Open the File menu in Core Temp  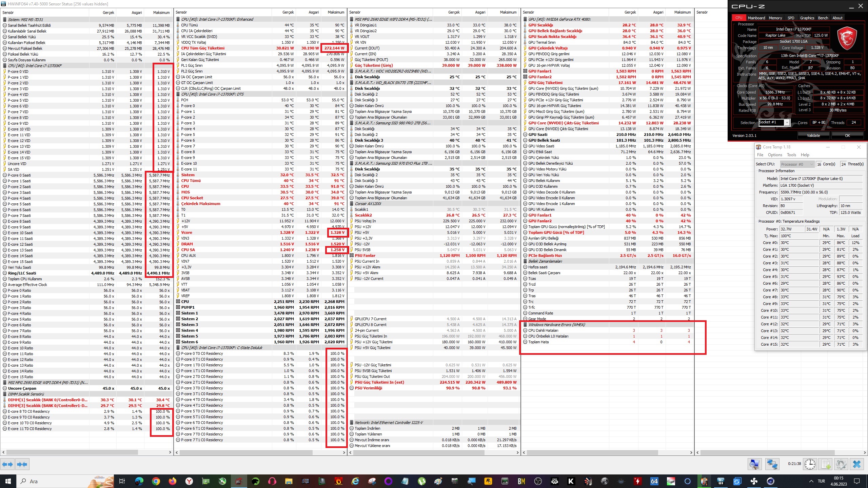click(x=760, y=155)
